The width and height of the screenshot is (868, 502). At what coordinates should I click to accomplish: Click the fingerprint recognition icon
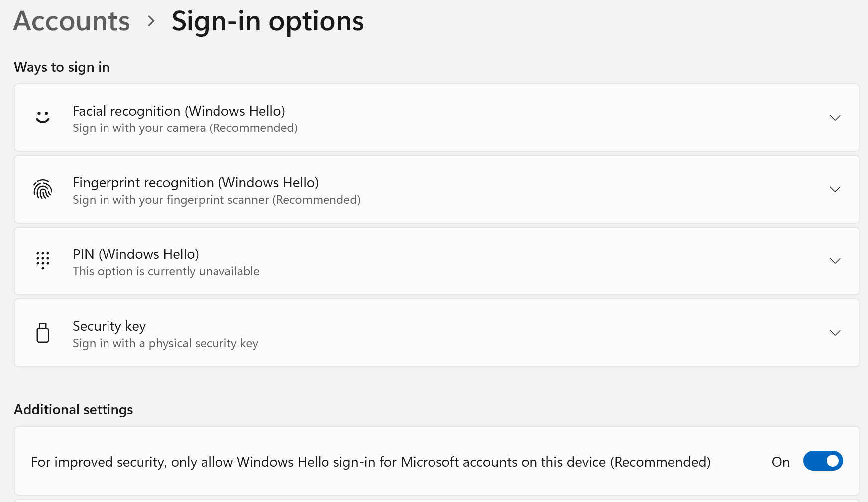43,189
